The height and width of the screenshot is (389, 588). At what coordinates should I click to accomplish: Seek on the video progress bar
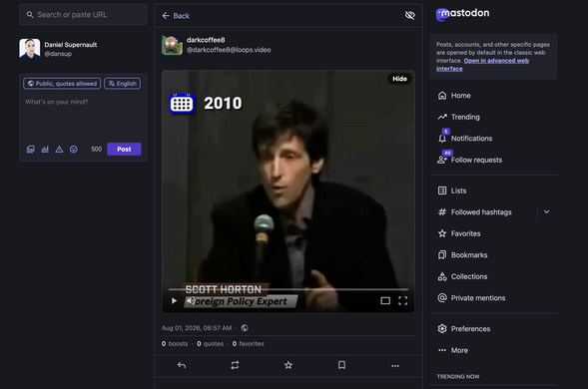click(x=288, y=289)
